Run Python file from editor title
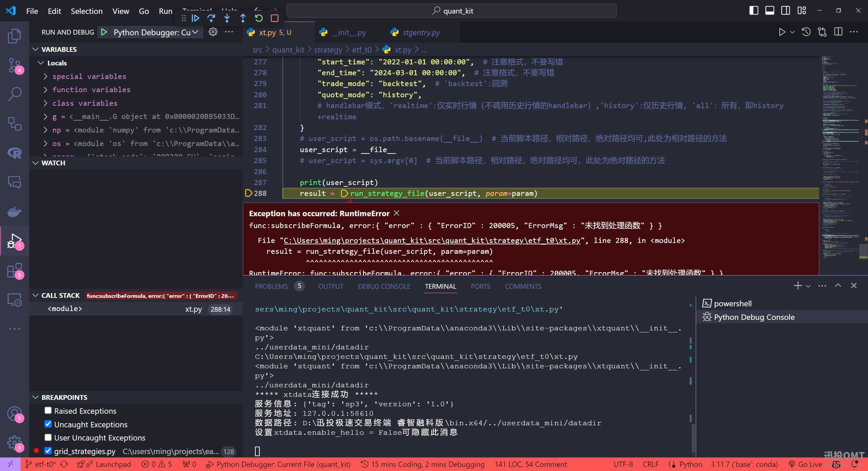Image resolution: width=868 pixels, height=471 pixels. click(x=782, y=32)
